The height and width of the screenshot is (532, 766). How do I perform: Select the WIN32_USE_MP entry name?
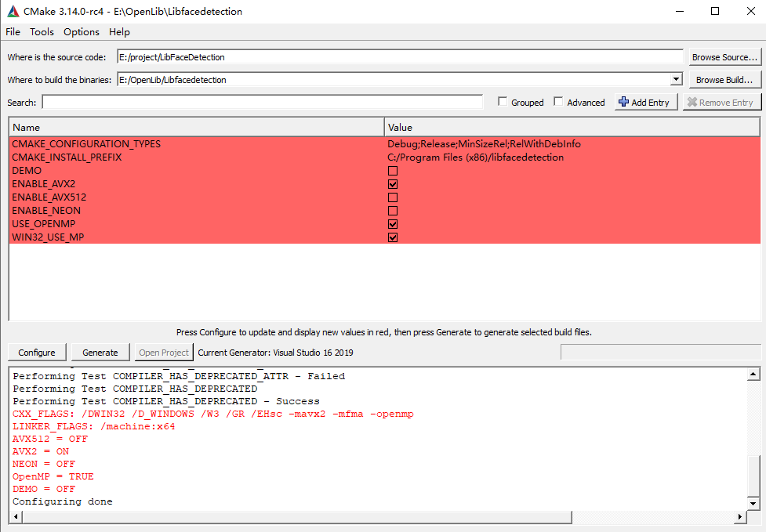[48, 237]
